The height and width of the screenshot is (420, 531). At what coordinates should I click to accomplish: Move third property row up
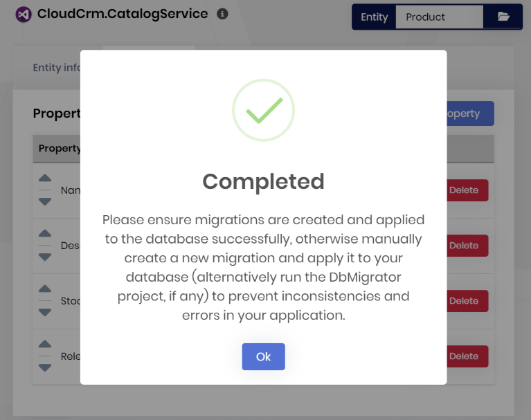(x=45, y=289)
